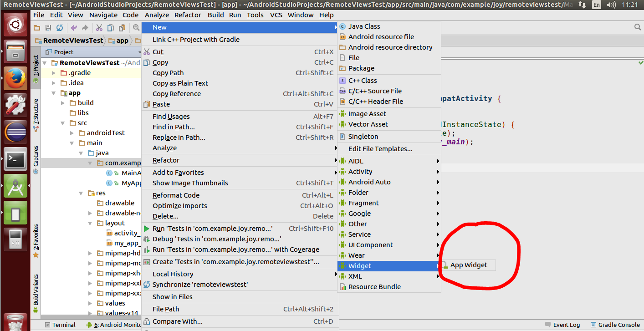The image size is (644, 331).
Task: Click the scissors Cut toolbar icon
Action: (x=99, y=28)
